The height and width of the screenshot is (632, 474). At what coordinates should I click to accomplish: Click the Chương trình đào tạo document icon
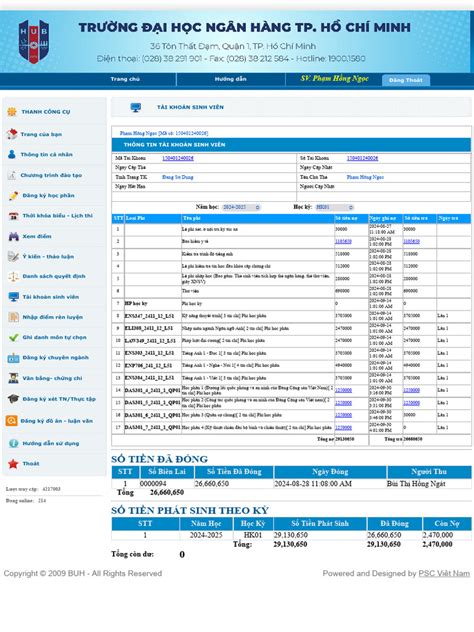pos(12,175)
